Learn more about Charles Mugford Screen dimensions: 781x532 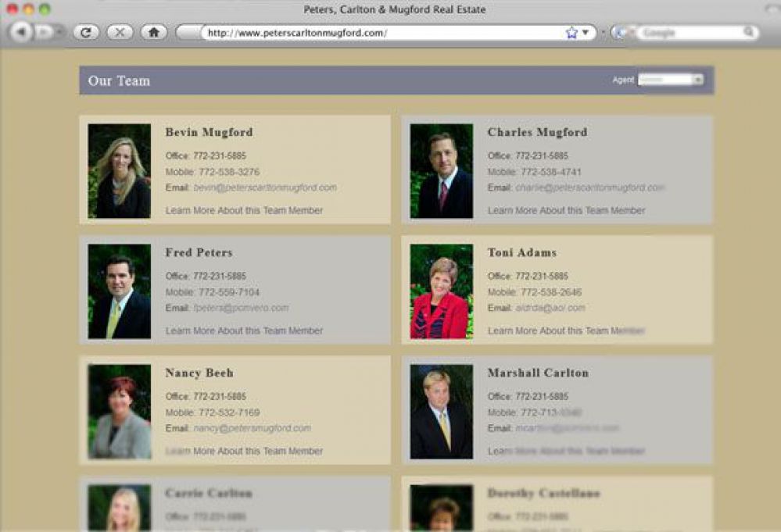(566, 210)
